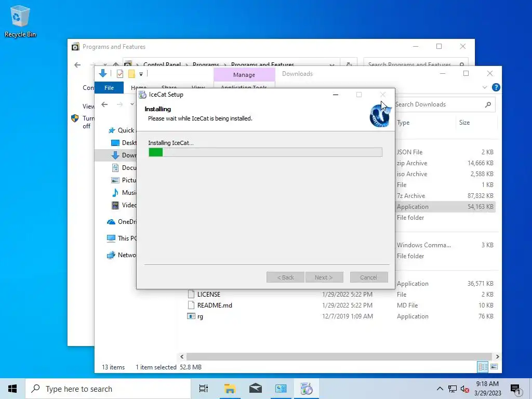Open the Action Center notification icon
Screen dimensions: 532x399
515,389
